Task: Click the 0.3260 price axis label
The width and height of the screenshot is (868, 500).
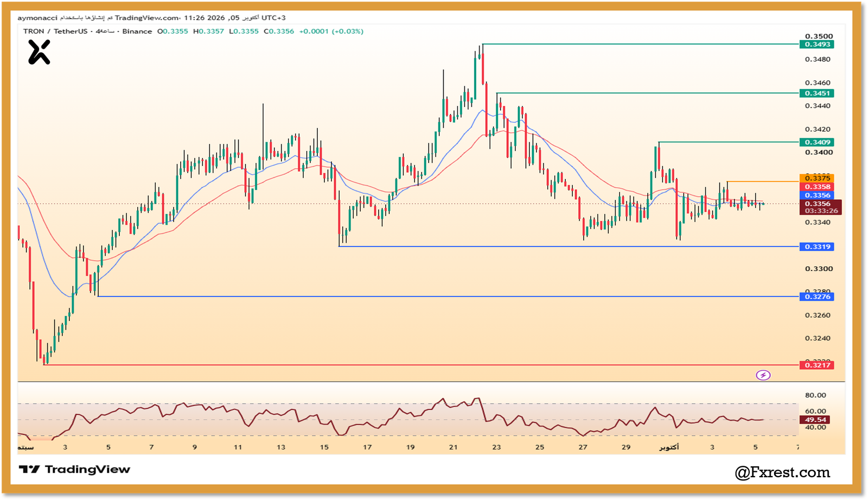Action: 818,315
